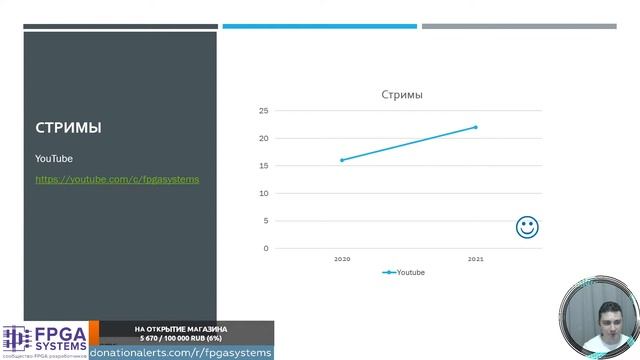This screenshot has width=640, height=360.
Task: Click the Youtube legend entry
Action: pos(403,272)
